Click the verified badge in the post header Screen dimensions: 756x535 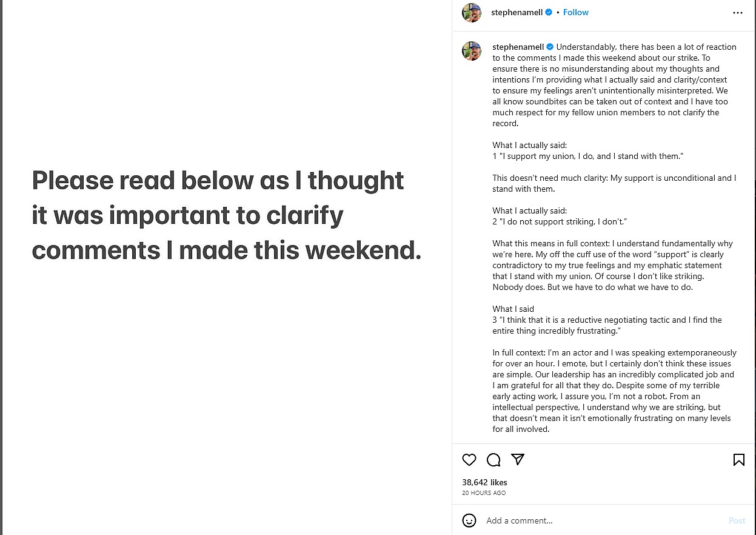[x=549, y=12]
